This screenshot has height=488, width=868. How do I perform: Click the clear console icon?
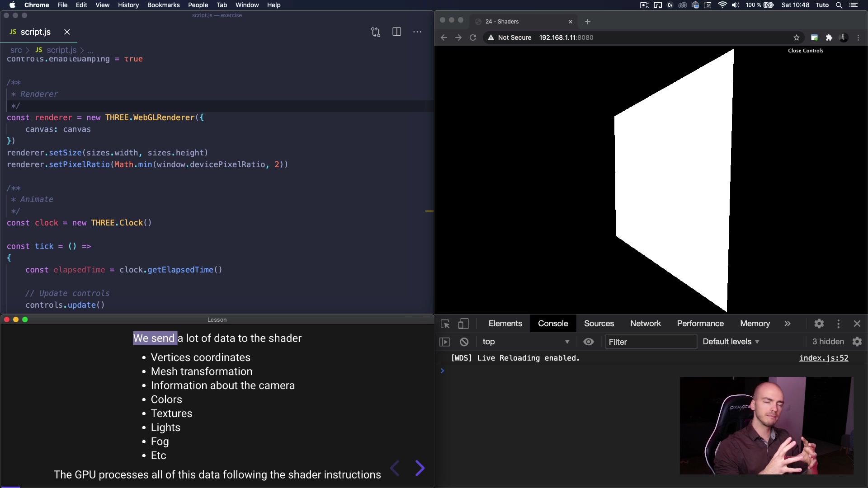464,342
